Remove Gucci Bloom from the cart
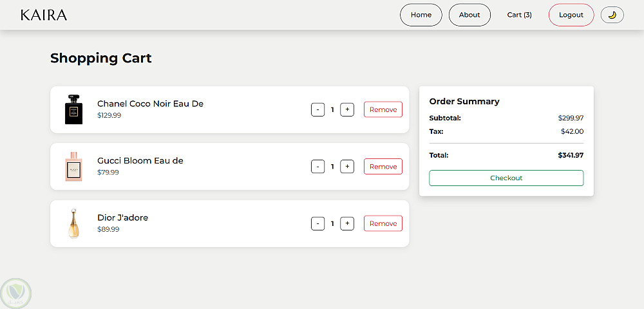 click(383, 167)
